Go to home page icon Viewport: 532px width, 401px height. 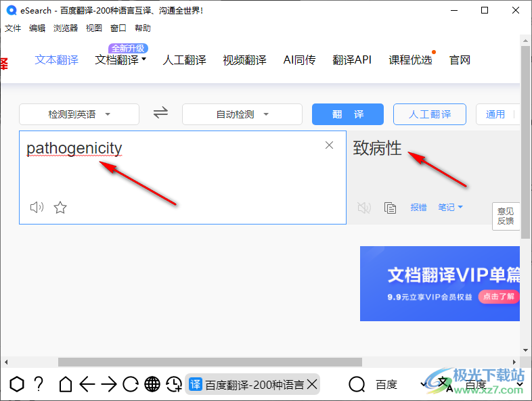(x=66, y=384)
